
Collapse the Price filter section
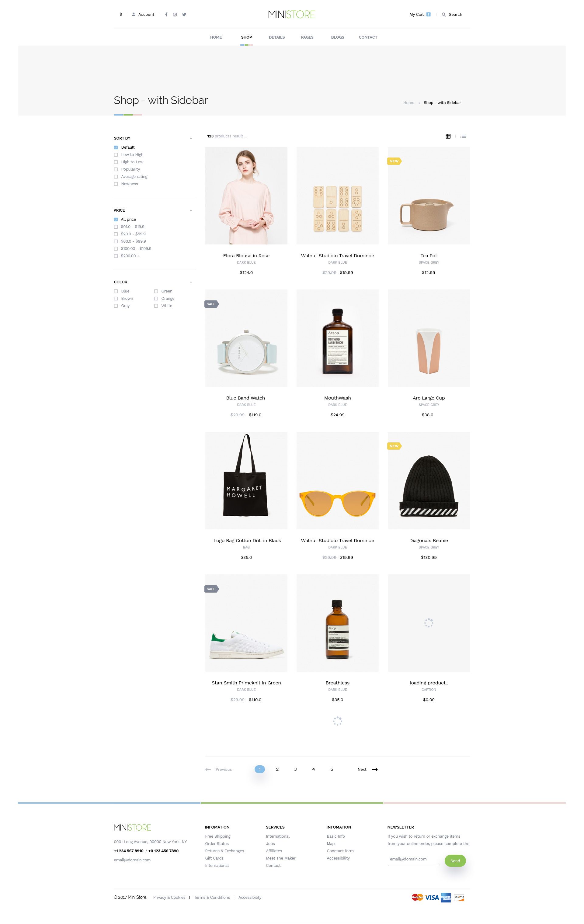pos(191,210)
